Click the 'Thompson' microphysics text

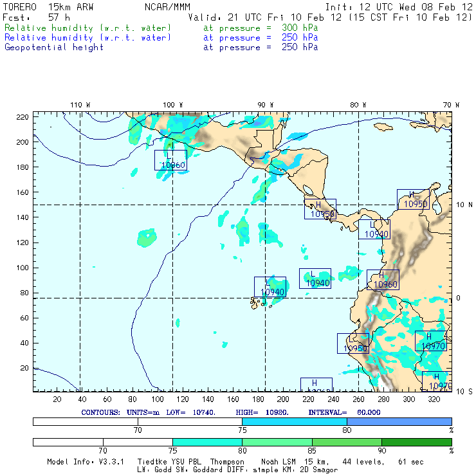click(x=227, y=462)
